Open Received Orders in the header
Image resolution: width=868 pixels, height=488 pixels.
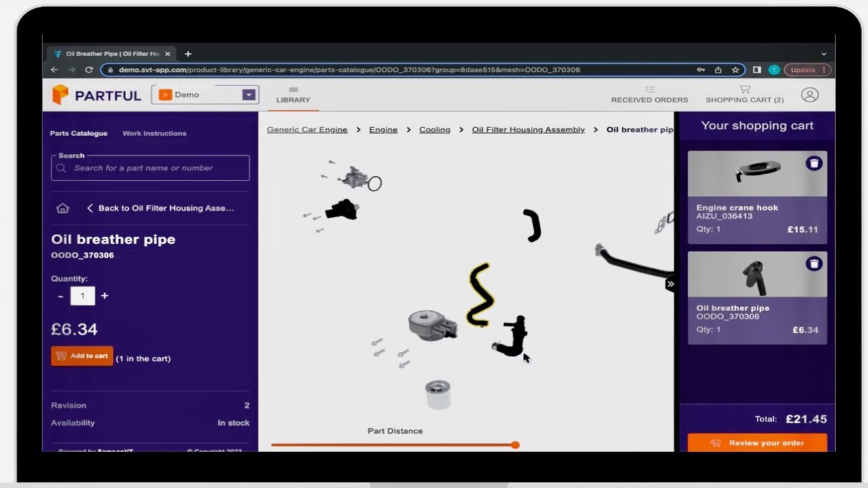[x=649, y=94]
